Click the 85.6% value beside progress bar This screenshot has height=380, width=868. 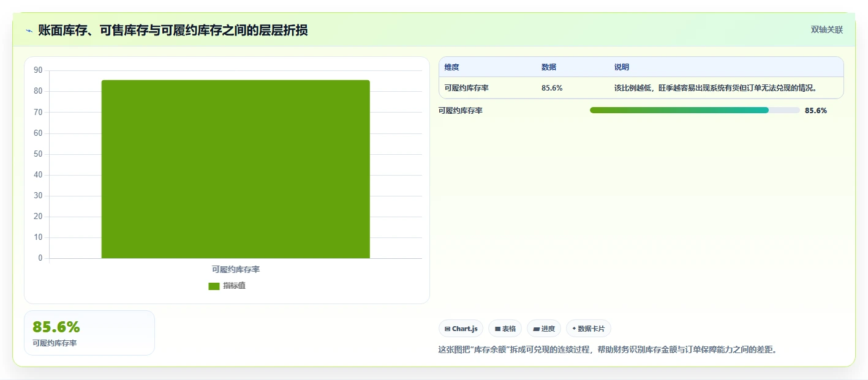click(x=816, y=111)
